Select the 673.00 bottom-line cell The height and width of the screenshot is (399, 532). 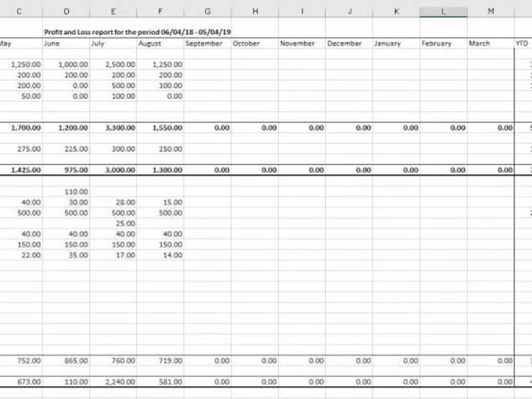point(21,382)
